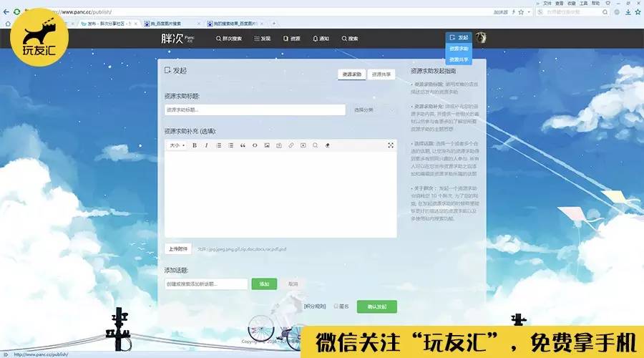644x358 pixels.
Task: Switch to the first 百度图片搜索 browser tab
Action: (x=172, y=24)
